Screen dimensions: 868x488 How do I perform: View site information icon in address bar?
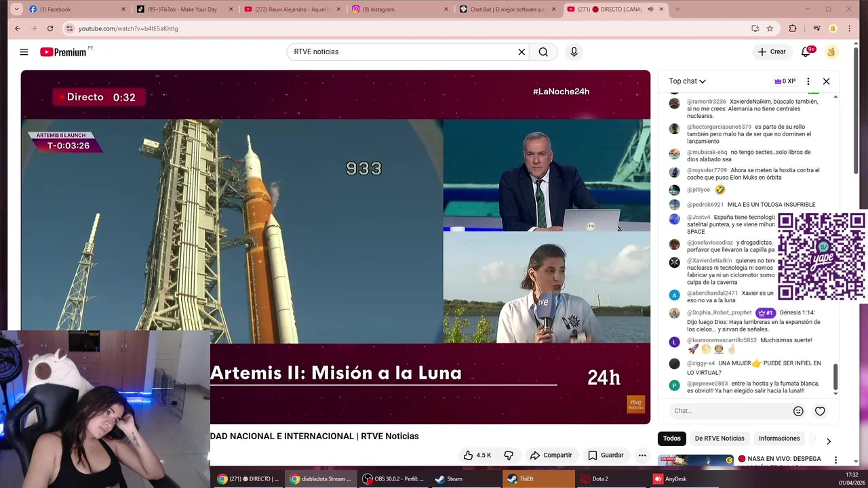(69, 28)
